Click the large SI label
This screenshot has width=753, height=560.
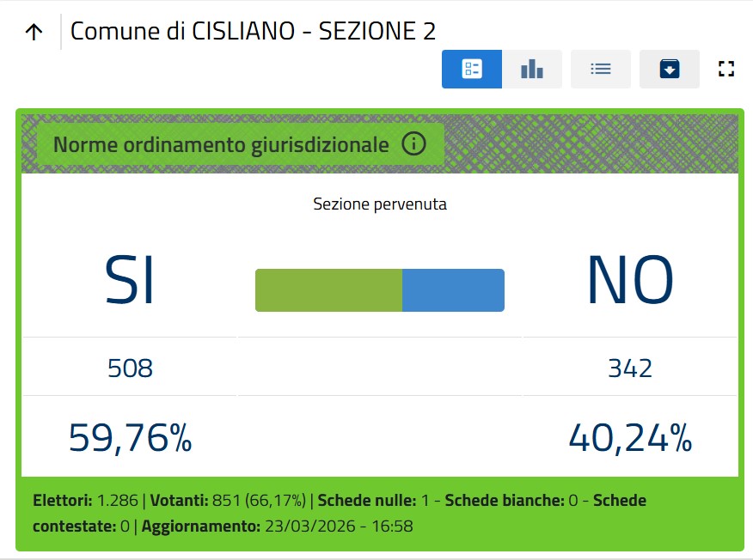coord(130,281)
